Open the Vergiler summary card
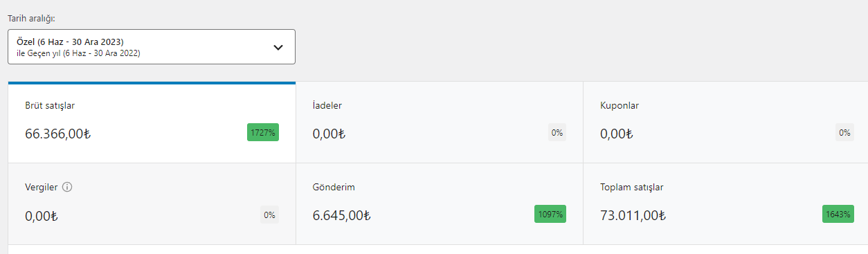The height and width of the screenshot is (254, 868). tap(152, 203)
